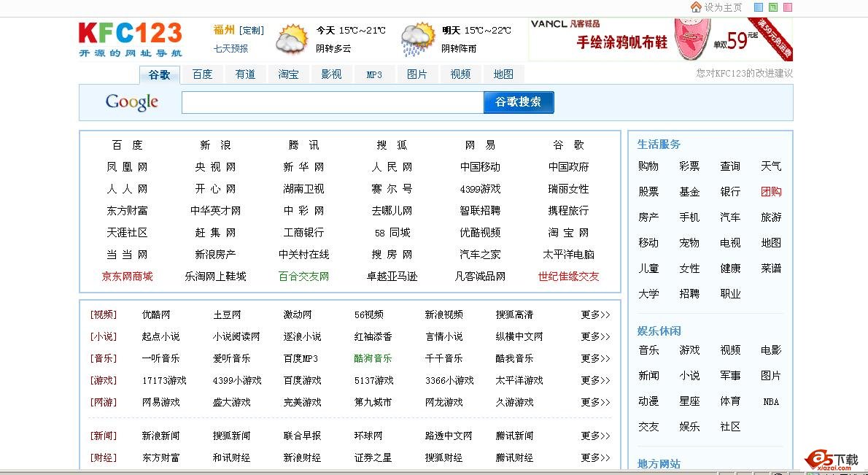
Task: Switch to the 影视 search tab
Action: (x=331, y=74)
